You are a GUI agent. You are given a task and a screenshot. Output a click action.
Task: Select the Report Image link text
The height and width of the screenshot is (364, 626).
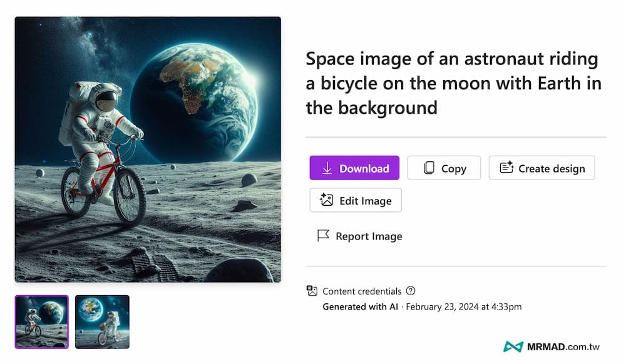[x=369, y=236]
